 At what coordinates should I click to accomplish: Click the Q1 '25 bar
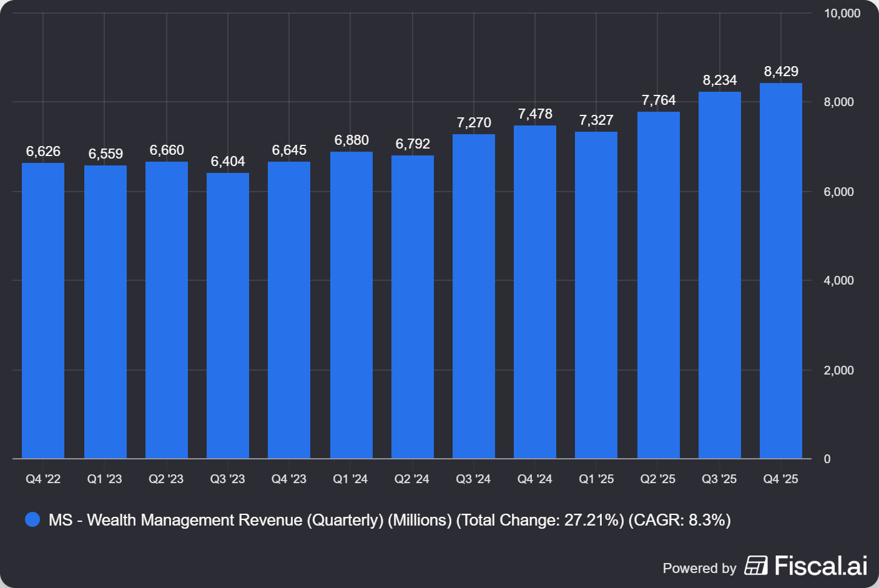(x=596, y=295)
